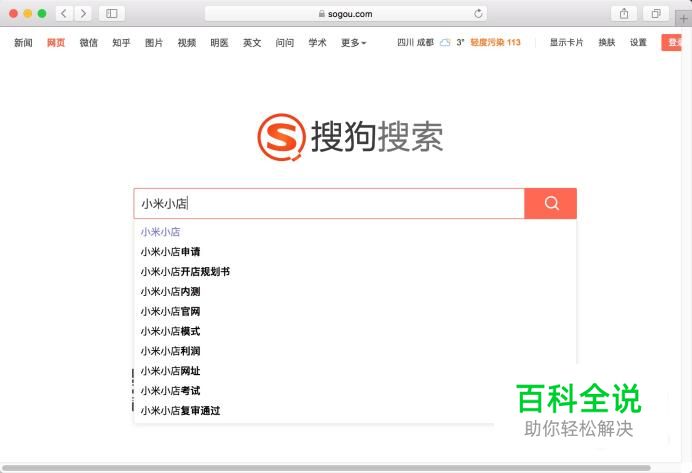Reload page with the refresh icon
Viewport: 692px width, 473px height.
[x=478, y=14]
